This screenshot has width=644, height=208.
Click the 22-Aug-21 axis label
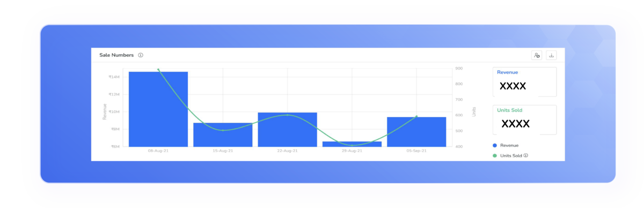(x=287, y=151)
